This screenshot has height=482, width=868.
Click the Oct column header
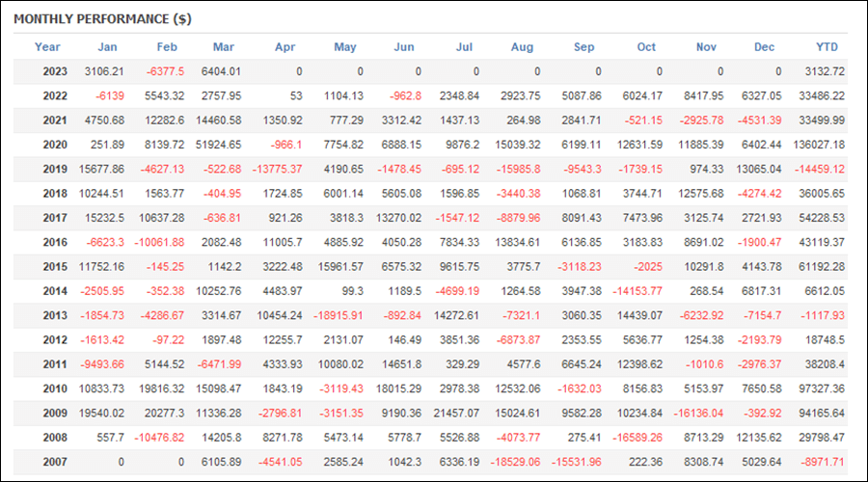[x=646, y=47]
